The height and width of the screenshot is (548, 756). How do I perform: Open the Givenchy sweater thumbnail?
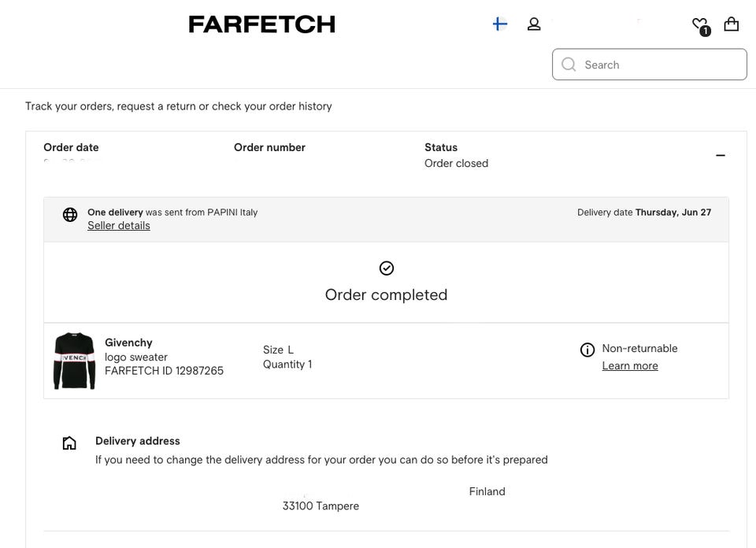click(x=74, y=361)
